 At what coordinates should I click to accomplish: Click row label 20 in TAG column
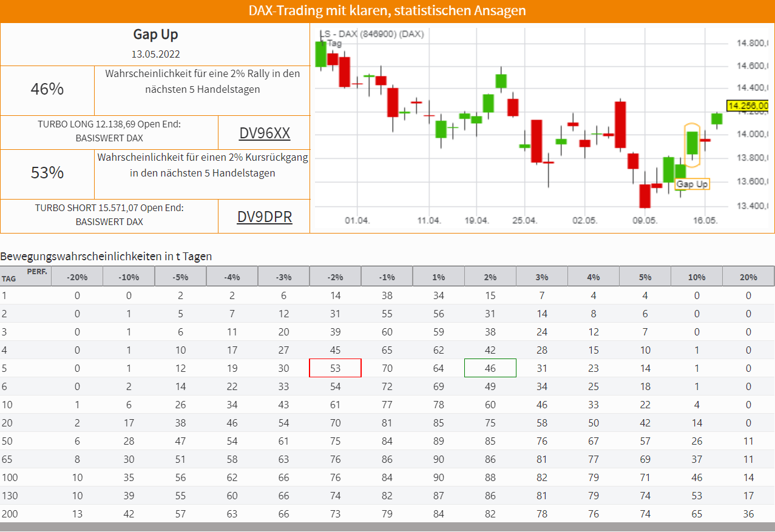coord(7,423)
